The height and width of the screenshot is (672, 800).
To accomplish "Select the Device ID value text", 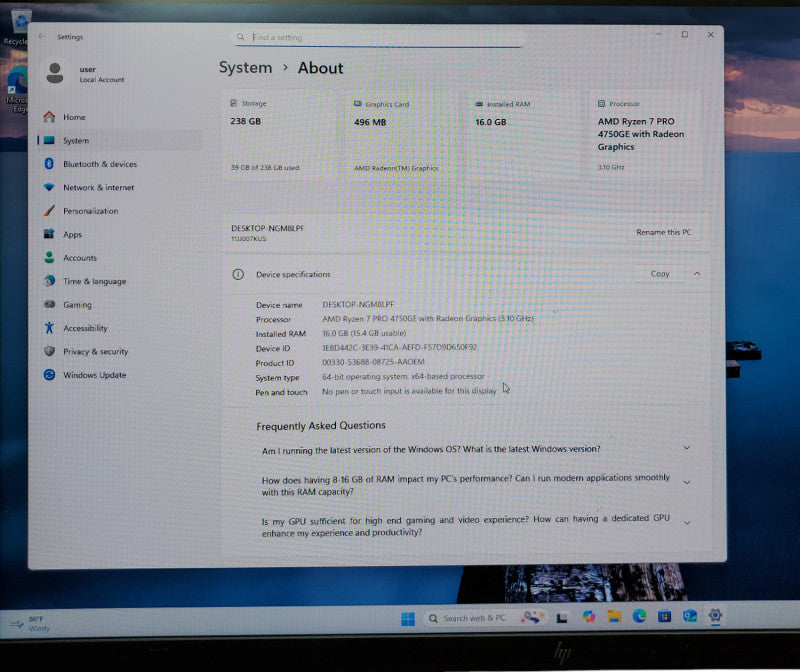I will [x=399, y=347].
